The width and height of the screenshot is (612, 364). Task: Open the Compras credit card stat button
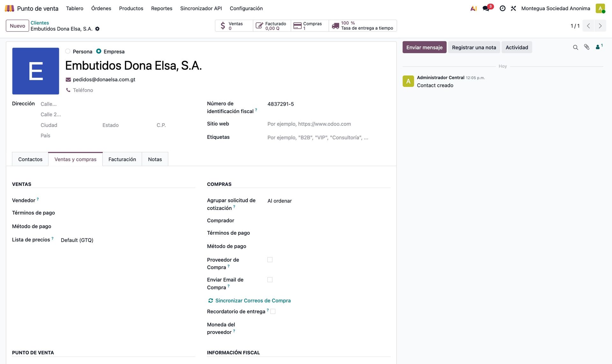click(310, 26)
